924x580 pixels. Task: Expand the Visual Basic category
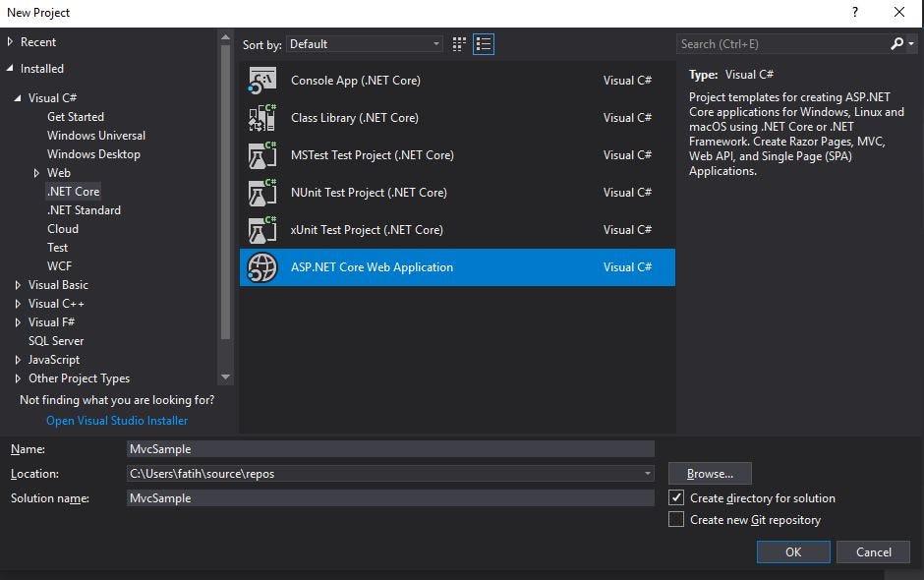click(18, 284)
